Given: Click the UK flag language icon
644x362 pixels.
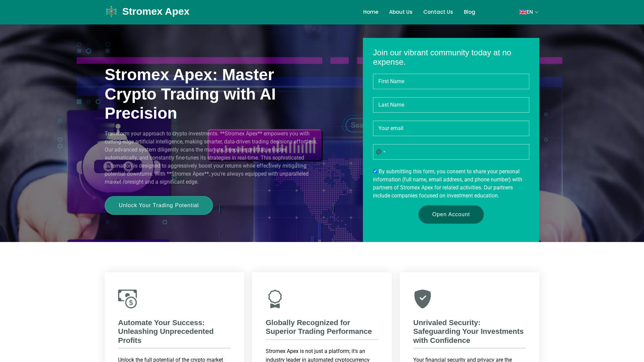Looking at the screenshot, I should pyautogui.click(x=523, y=12).
